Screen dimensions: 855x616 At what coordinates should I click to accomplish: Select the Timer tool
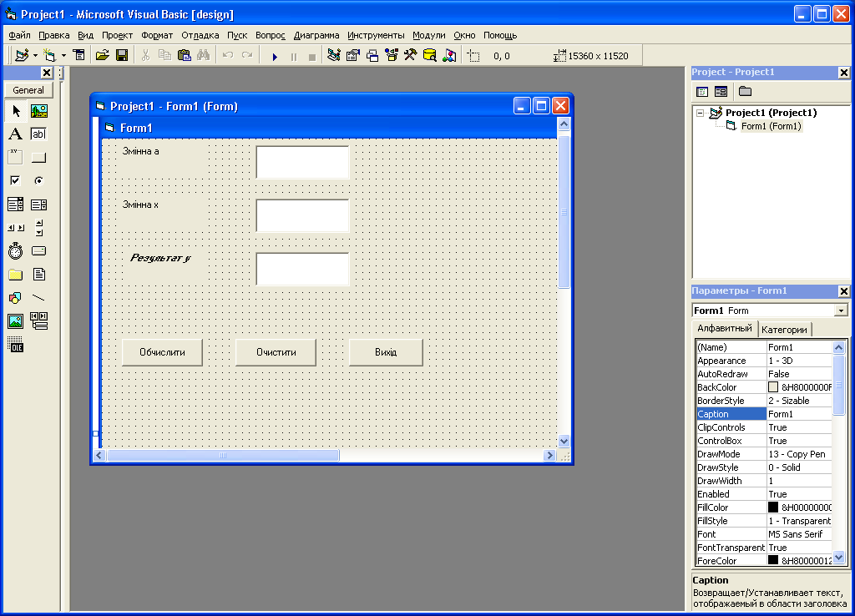pyautogui.click(x=16, y=250)
